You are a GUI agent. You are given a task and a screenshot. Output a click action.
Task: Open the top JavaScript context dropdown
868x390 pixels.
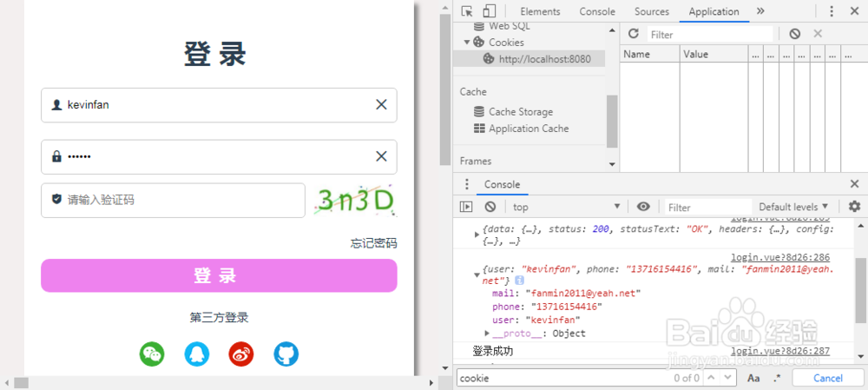pos(566,207)
